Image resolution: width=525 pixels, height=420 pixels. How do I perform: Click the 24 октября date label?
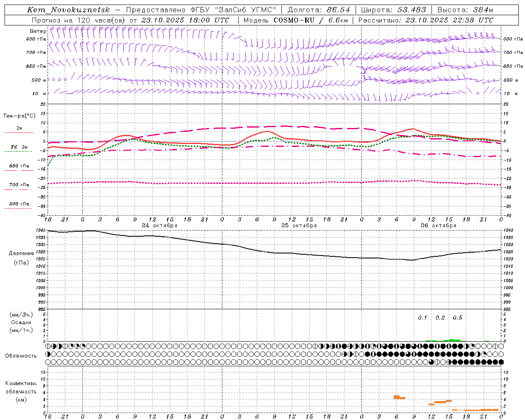coord(160,225)
